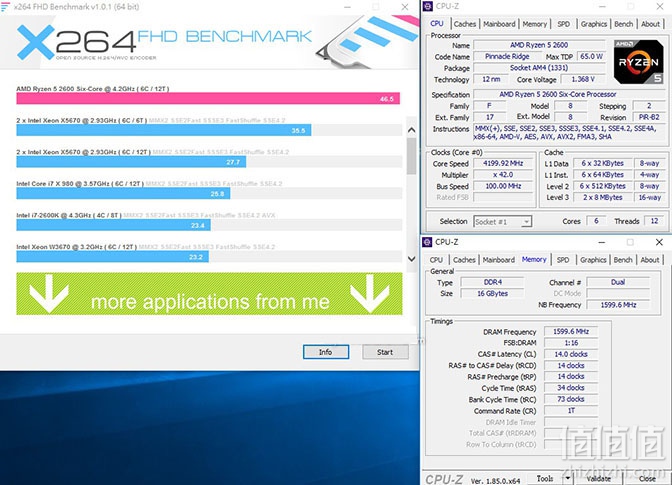The image size is (672, 485).
Task: Open the Socket #1 selection dropdown
Action: click(503, 222)
